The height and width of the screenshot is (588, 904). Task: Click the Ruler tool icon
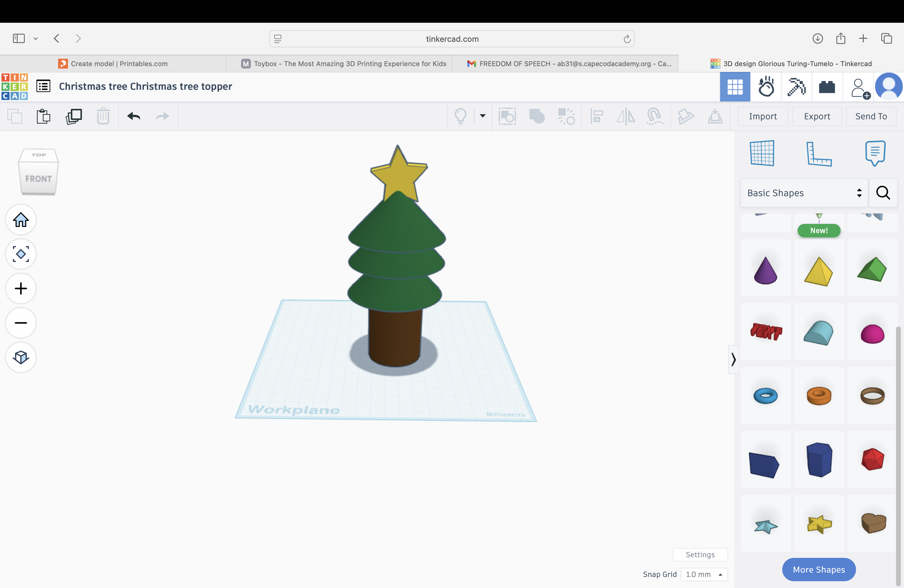pos(819,153)
